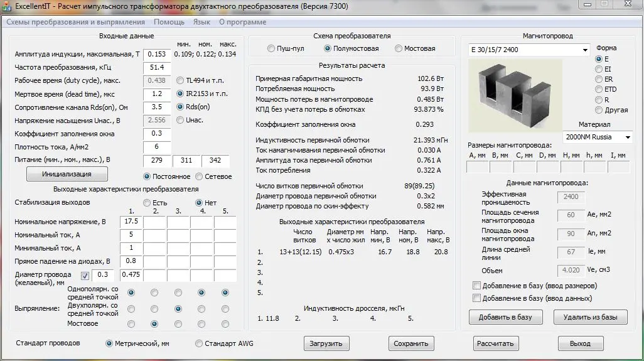Select core shape ETD
This screenshot has height=361, width=644.
pyautogui.click(x=606, y=89)
